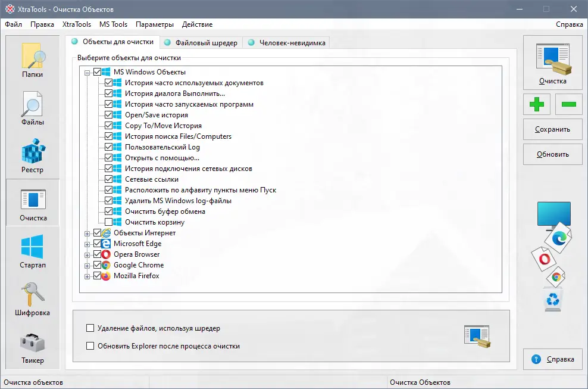This screenshot has height=389, width=588.
Task: Open the Папки folder tool
Action: [33, 60]
